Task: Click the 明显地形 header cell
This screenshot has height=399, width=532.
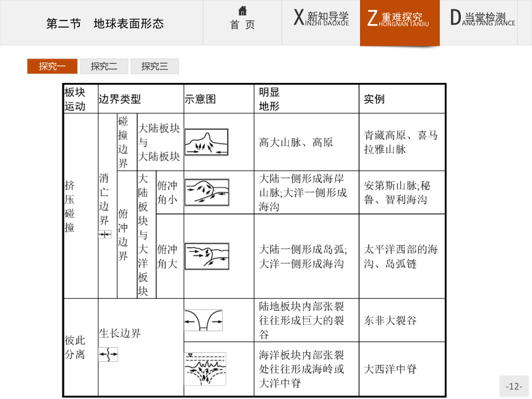Action: pyautogui.click(x=306, y=99)
